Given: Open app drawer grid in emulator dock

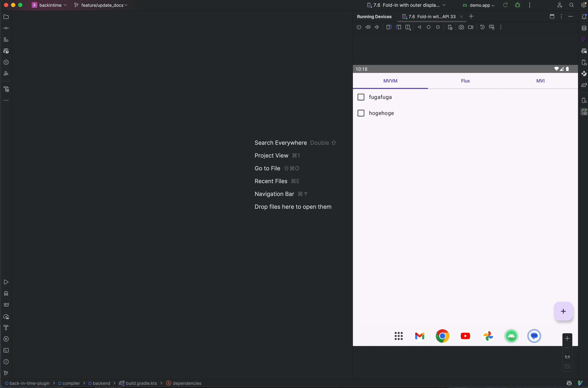Looking at the screenshot, I should tap(399, 336).
